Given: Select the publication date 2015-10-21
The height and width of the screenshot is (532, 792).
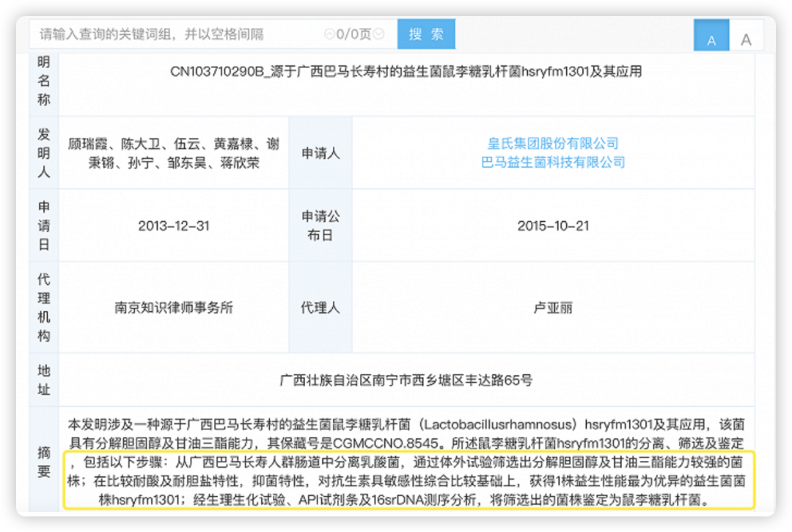Looking at the screenshot, I should point(553,226).
